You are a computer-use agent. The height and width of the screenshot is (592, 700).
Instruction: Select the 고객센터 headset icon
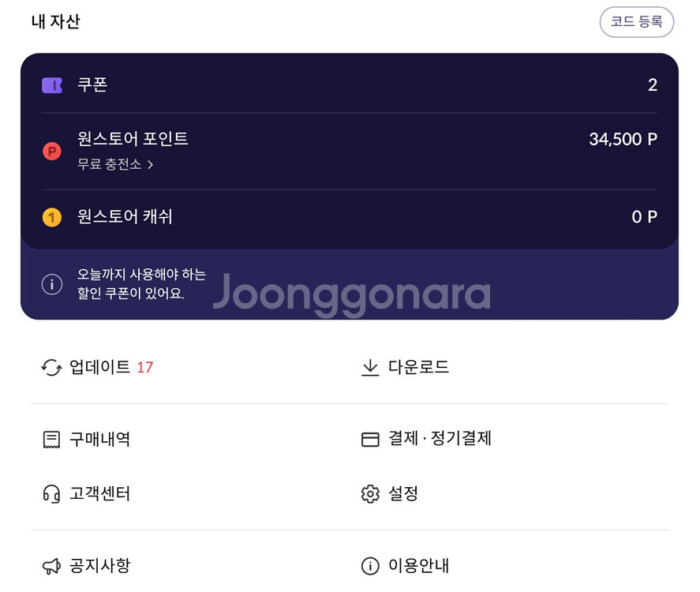50,493
